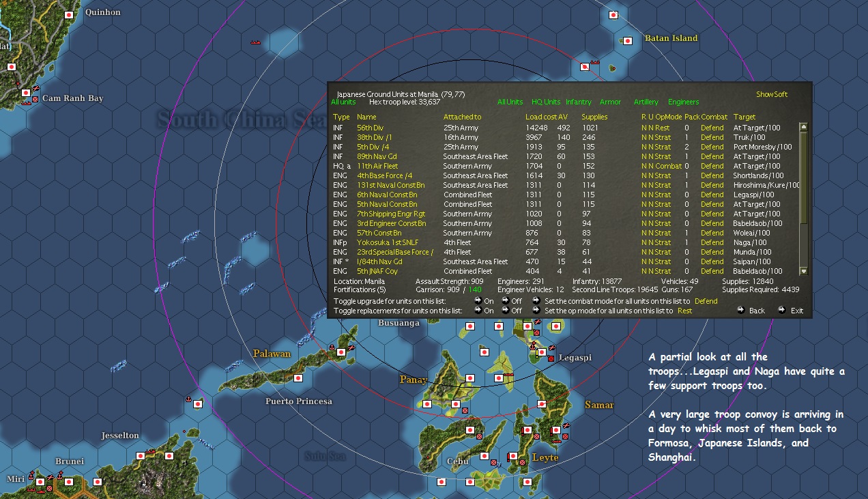This screenshot has height=499, width=868.
Task: Switch to the Artillery filter
Action: tap(646, 102)
